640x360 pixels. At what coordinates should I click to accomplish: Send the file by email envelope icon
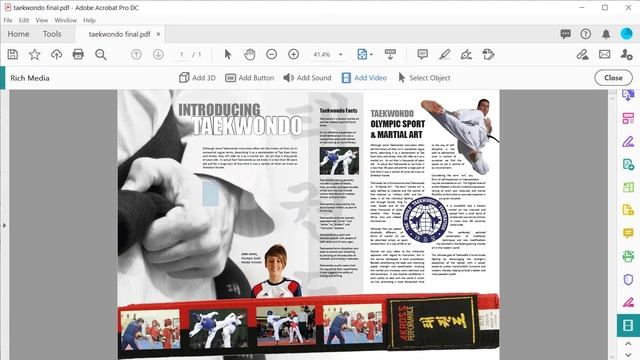(x=604, y=54)
